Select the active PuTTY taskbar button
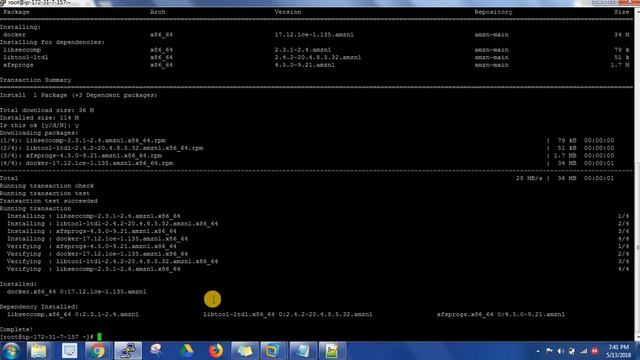 [x=128, y=351]
